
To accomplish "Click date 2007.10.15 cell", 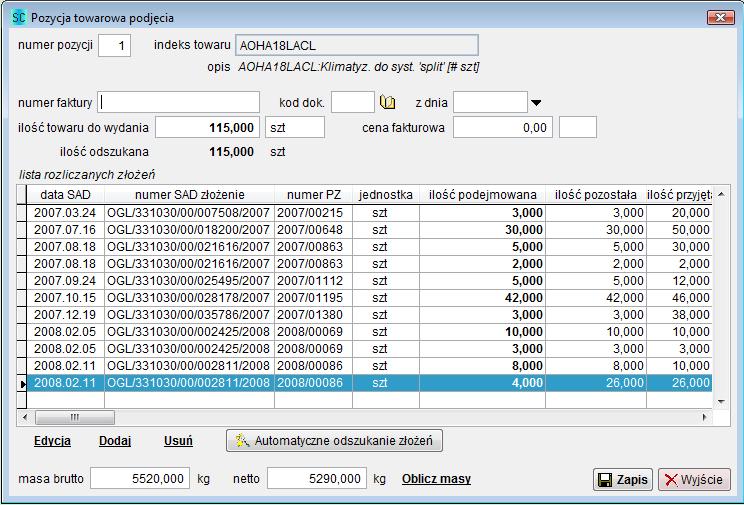I will pyautogui.click(x=65, y=298).
